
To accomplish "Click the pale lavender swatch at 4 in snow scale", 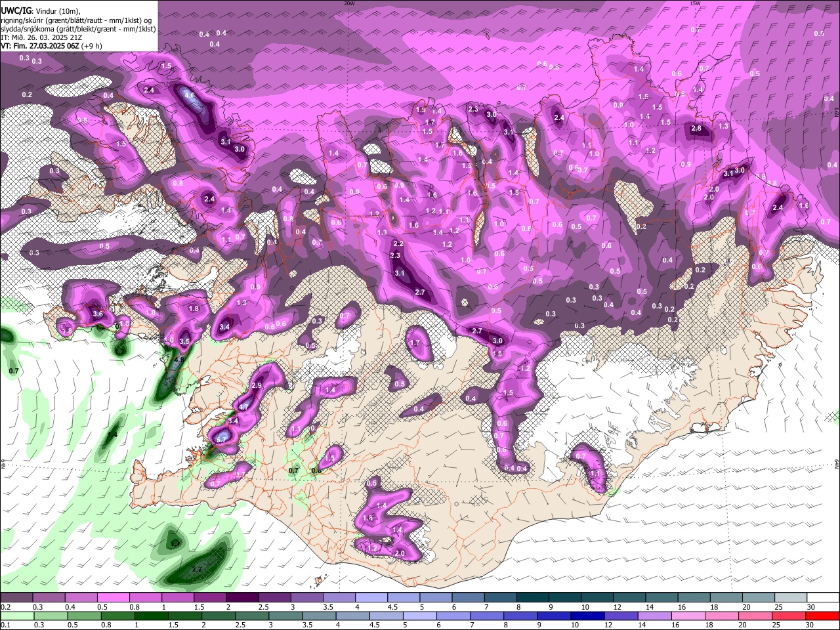I will tap(371, 597).
